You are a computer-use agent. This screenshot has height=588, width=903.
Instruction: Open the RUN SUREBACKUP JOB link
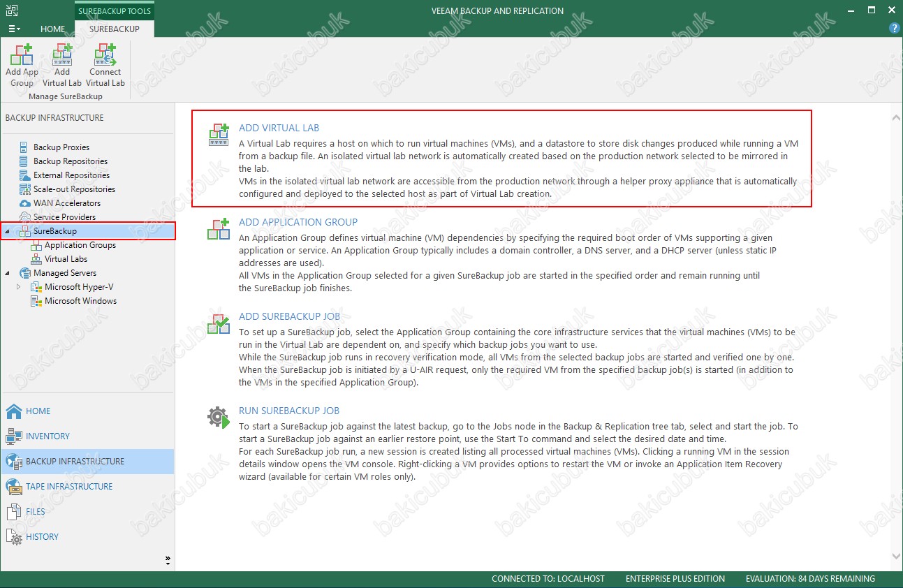coord(289,411)
